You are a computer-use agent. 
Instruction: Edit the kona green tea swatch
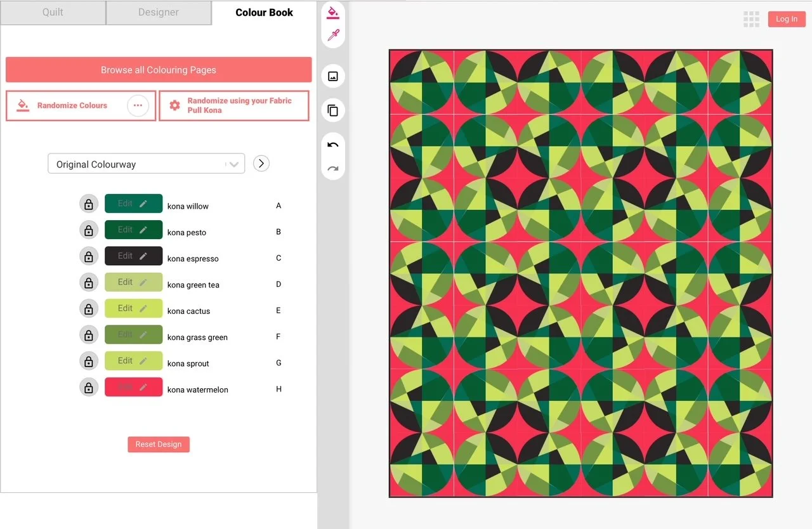click(133, 282)
